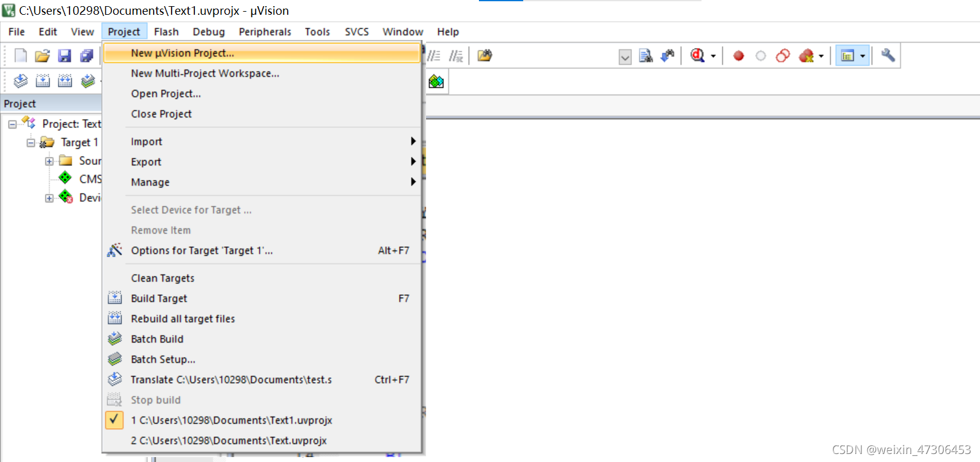Viewport: 980px width, 462px height.
Task: Click the Insert Breakpoint red dot icon
Action: click(x=738, y=56)
